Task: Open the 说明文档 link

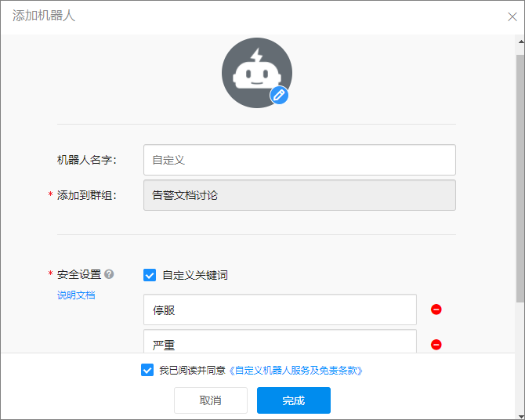Action: coord(76,295)
